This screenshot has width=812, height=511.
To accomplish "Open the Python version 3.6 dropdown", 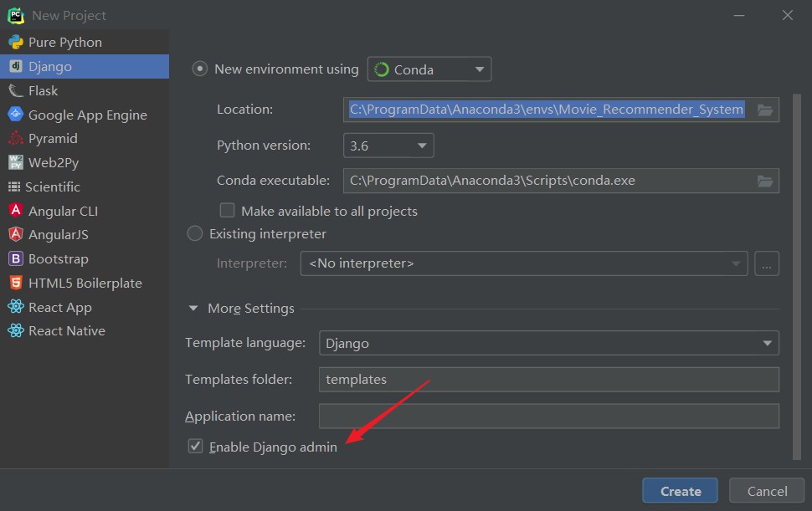I will pos(388,146).
